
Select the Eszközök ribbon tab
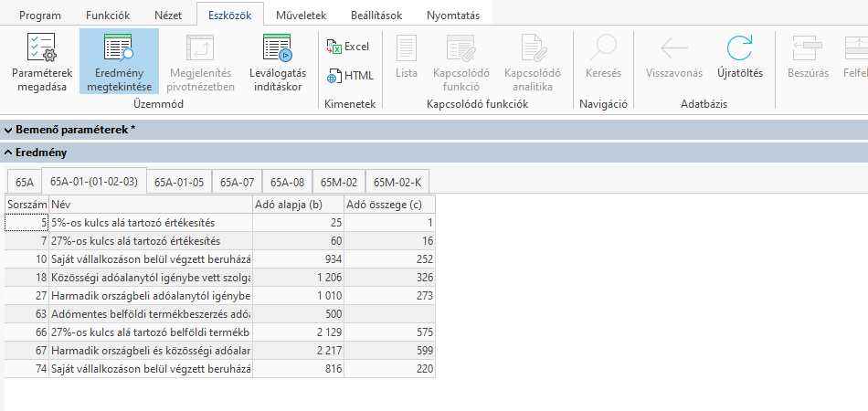[x=229, y=16]
